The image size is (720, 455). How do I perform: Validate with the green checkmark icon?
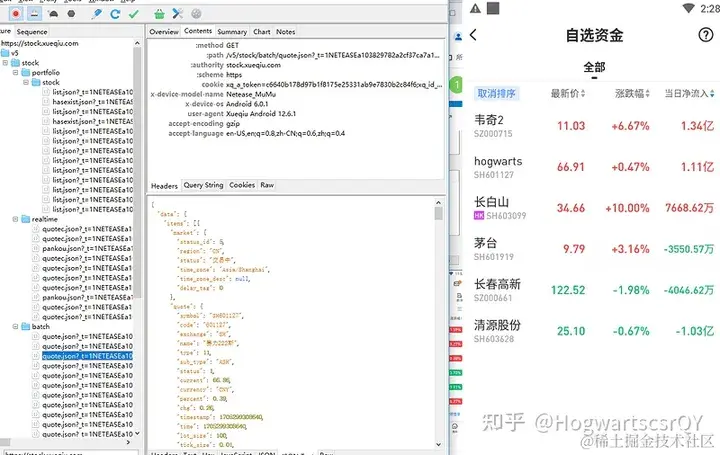(134, 14)
